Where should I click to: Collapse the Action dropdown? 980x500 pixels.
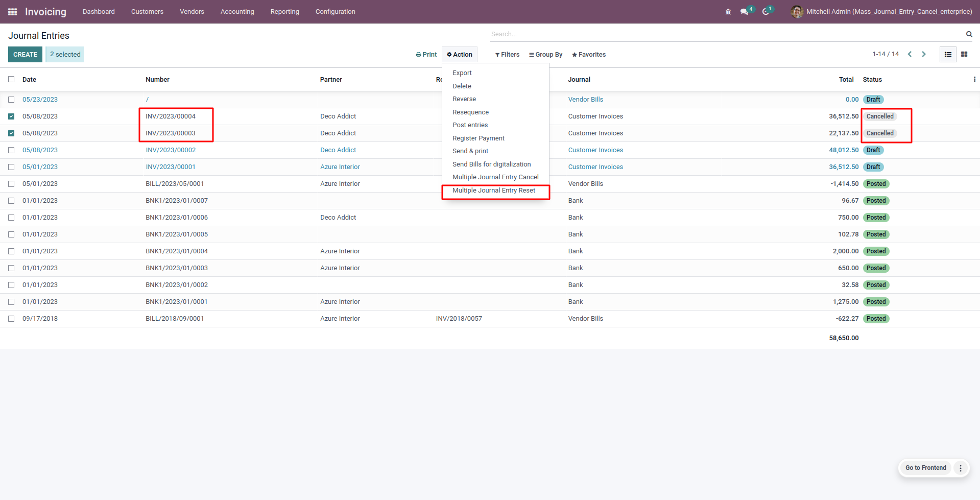pos(460,55)
